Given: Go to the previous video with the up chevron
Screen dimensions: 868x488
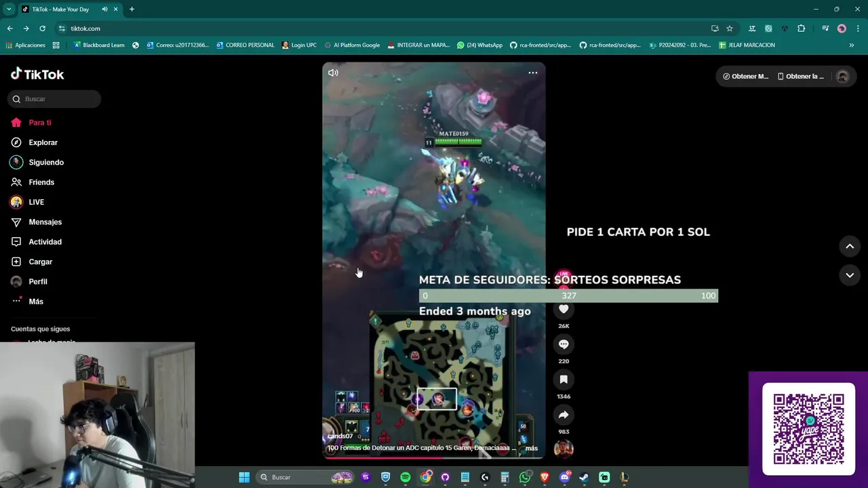Looking at the screenshot, I should [x=850, y=246].
